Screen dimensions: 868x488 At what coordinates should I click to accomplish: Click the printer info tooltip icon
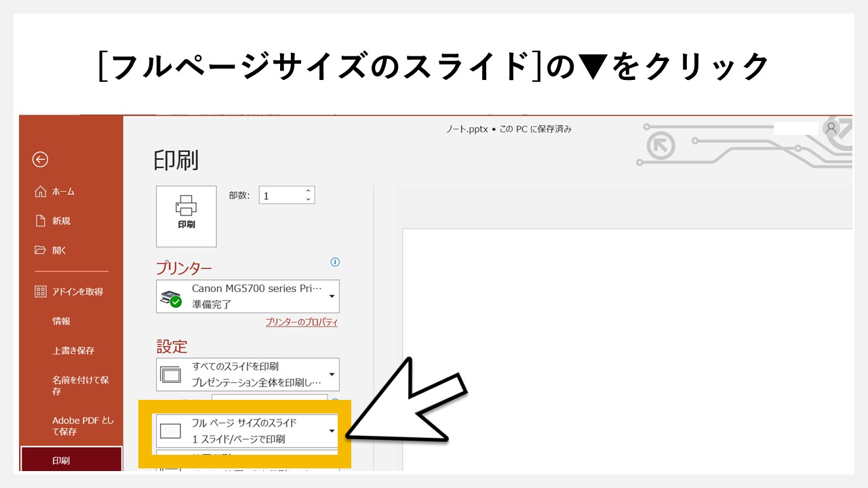[x=335, y=262]
